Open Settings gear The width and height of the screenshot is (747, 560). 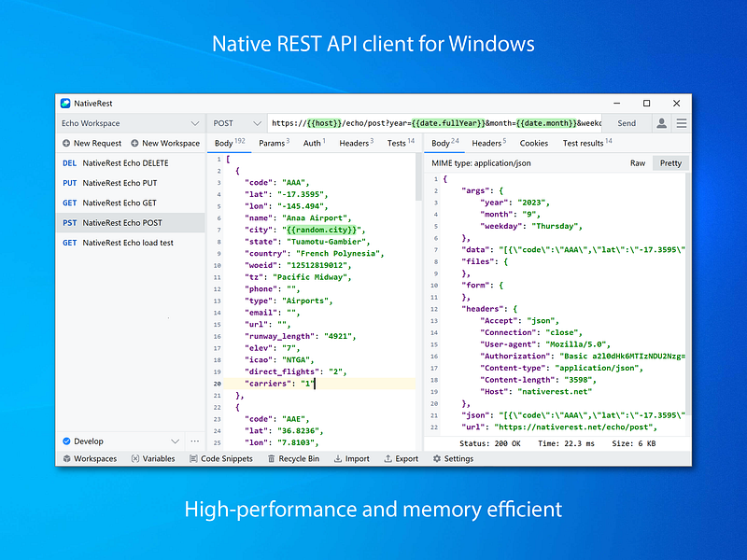pos(437,458)
